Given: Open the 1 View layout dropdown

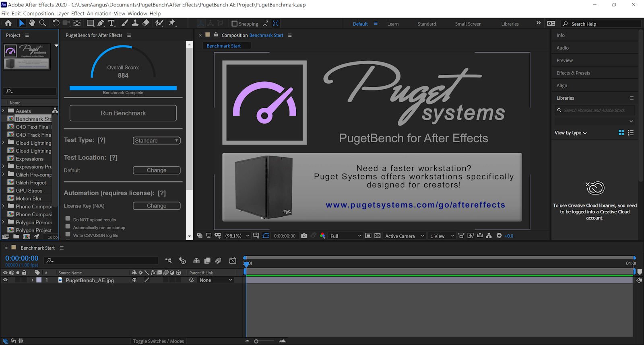Looking at the screenshot, I should click(x=442, y=236).
